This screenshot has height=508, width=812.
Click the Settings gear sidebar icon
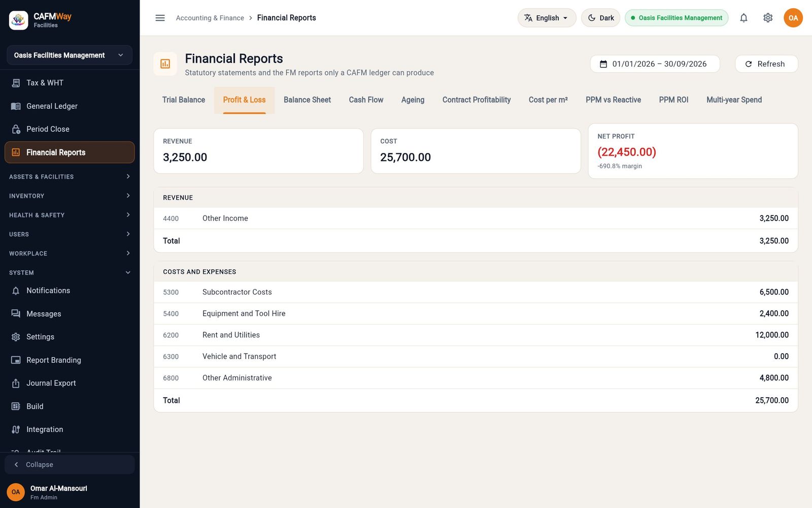tap(16, 337)
